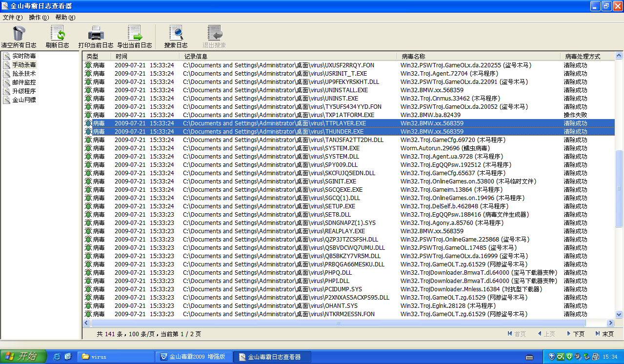Print current log via 打印当前日志 icon
The image size is (624, 364).
click(96, 33)
